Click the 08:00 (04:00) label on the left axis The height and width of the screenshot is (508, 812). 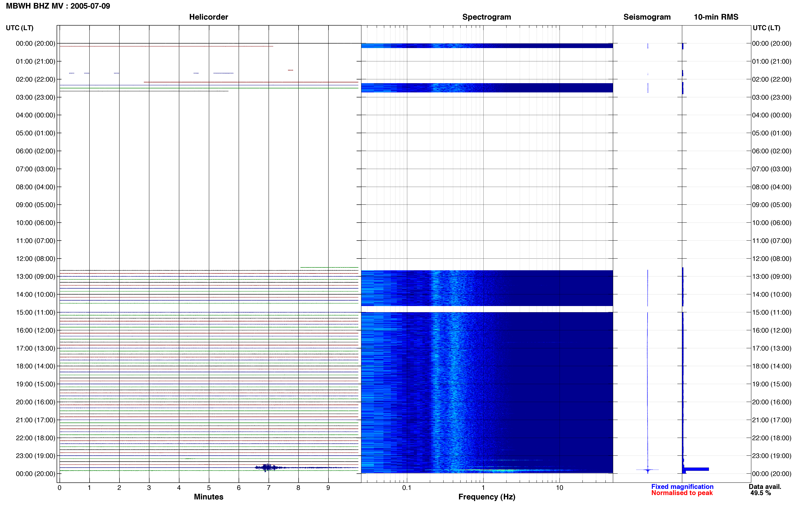pyautogui.click(x=36, y=187)
